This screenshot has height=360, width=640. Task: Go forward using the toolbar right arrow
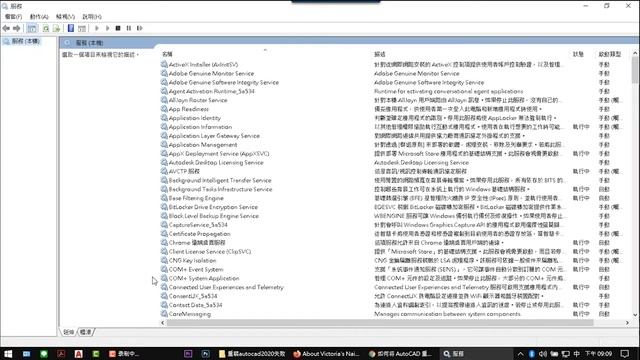pyautogui.click(x=17, y=28)
